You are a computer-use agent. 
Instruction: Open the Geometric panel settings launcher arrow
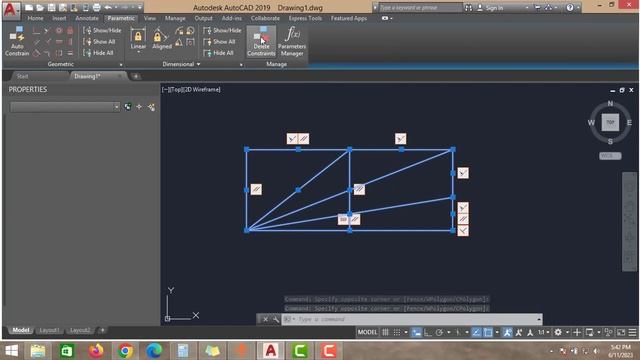tap(121, 64)
